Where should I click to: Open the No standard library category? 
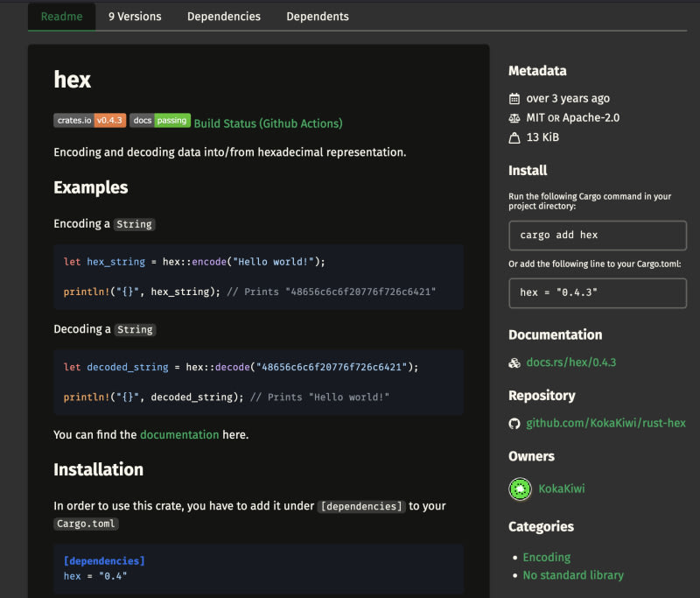click(x=573, y=575)
